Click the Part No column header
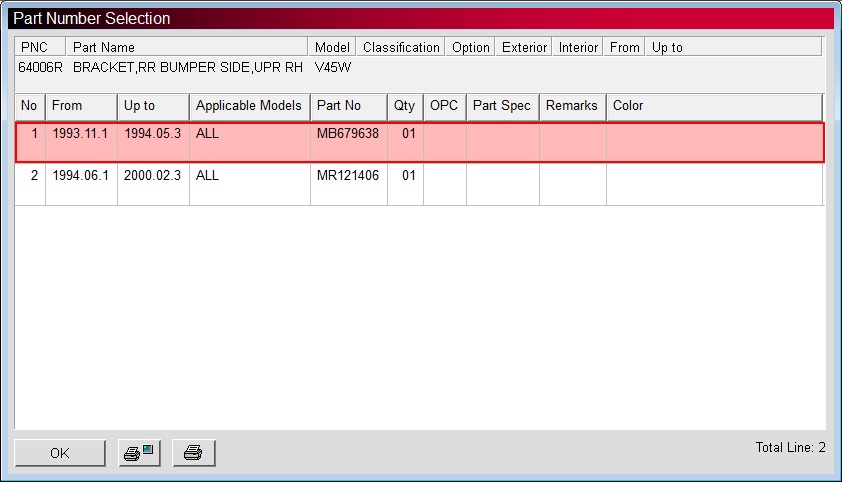 click(x=348, y=106)
